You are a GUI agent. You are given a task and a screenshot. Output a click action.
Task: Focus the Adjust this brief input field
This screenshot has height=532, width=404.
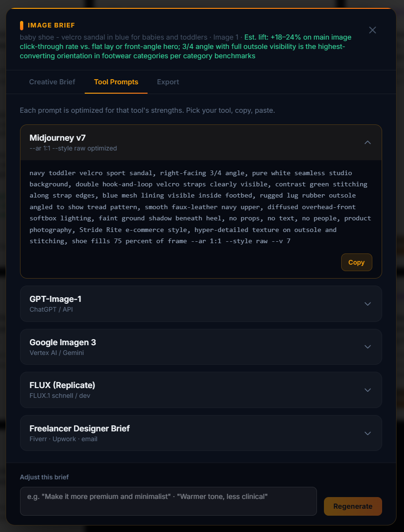pyautogui.click(x=168, y=501)
